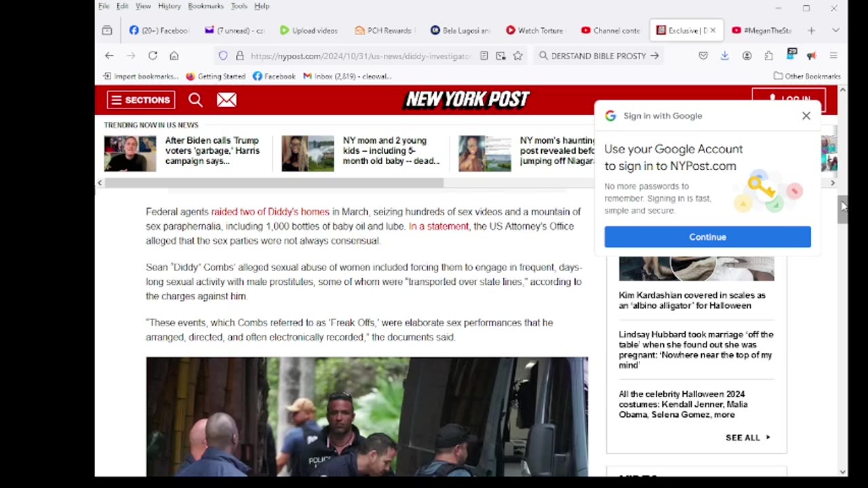Open the Getting Started bookmark
Viewport: 868px width, 488px height.
[216, 76]
